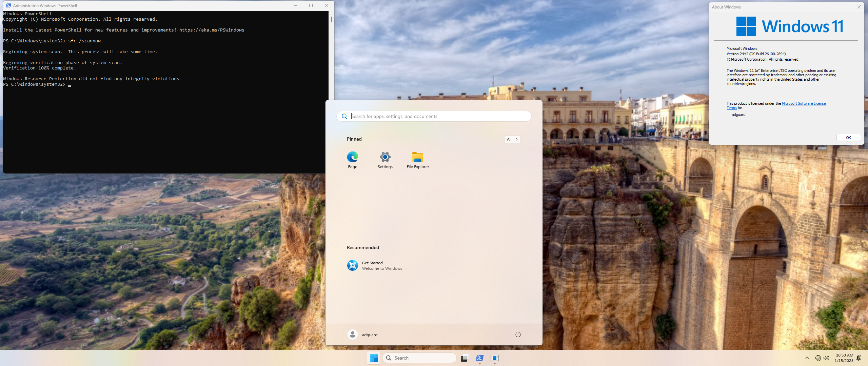868x366 pixels.
Task: Close the About Windows dialog
Action: (x=859, y=7)
